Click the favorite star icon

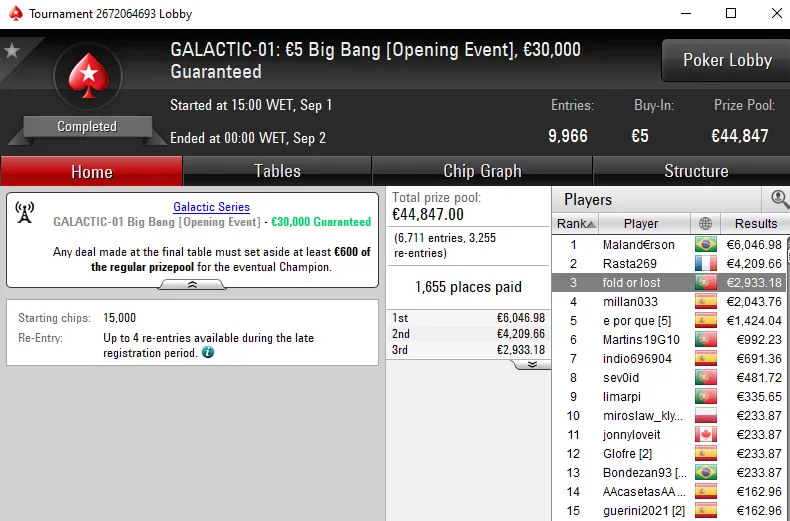click(x=12, y=50)
